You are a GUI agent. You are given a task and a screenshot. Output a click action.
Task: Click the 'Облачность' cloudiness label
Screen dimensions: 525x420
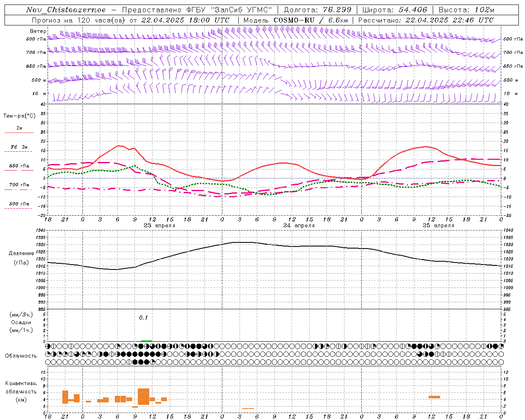(21, 356)
